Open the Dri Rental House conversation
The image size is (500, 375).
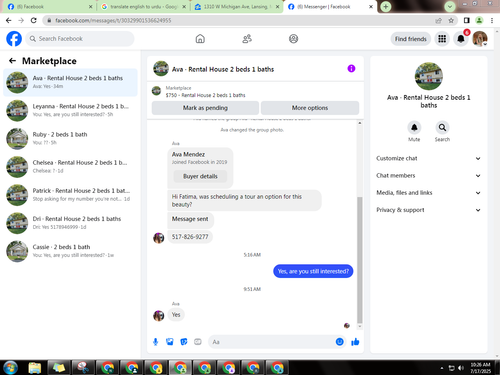click(70, 223)
